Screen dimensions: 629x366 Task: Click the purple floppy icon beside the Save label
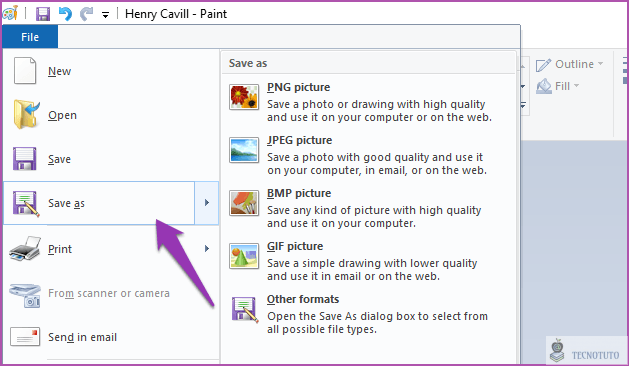pos(24,159)
